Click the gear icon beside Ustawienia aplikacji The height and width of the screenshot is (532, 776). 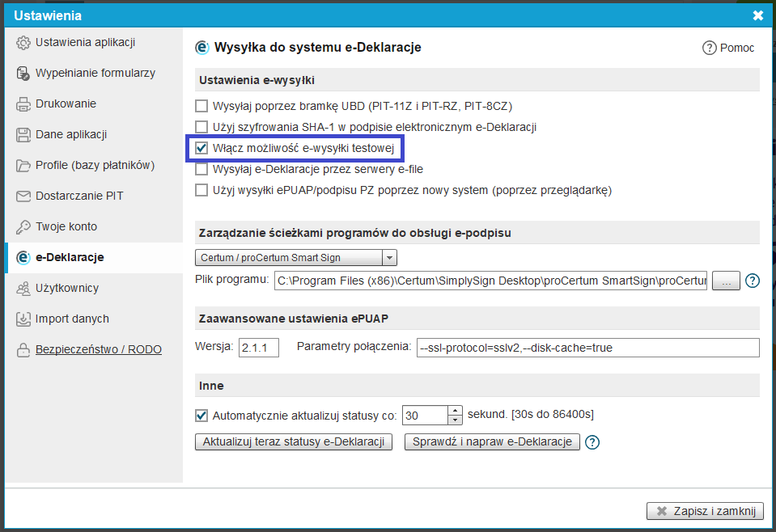click(23, 43)
